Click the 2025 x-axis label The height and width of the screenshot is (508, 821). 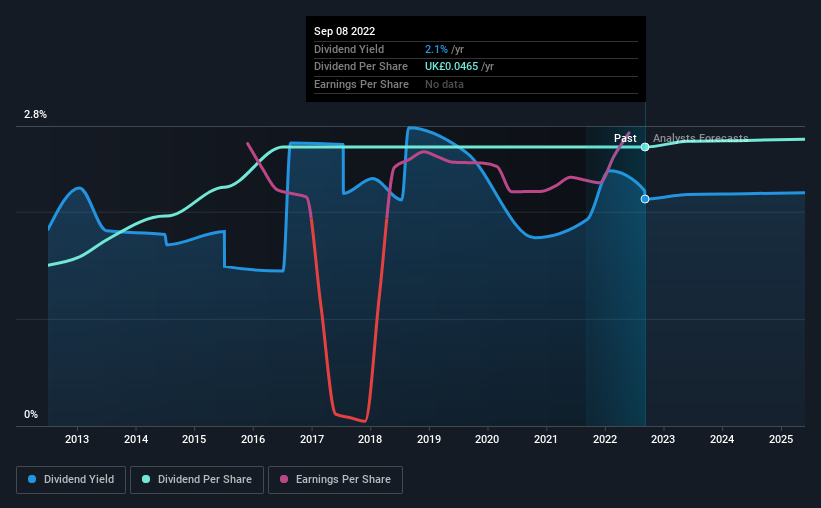(781, 439)
